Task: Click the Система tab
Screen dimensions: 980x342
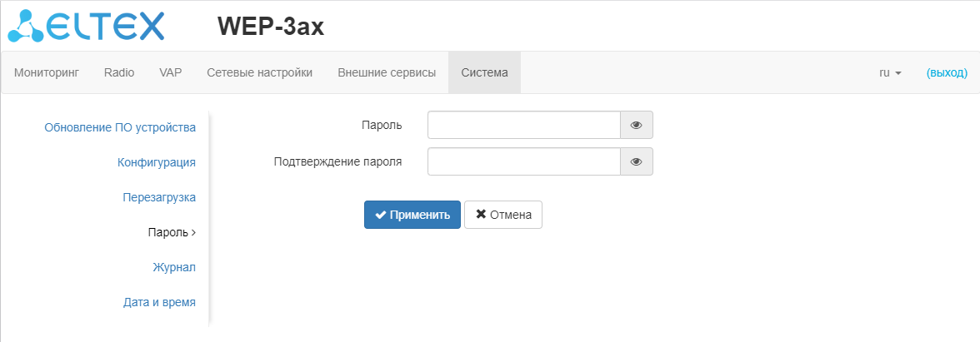Action: (484, 72)
